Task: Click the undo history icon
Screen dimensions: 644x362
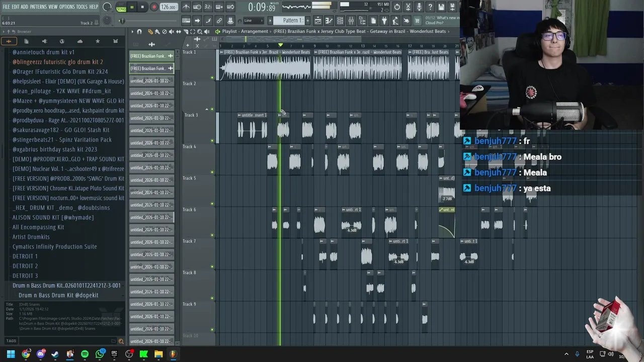Action: coord(397,7)
